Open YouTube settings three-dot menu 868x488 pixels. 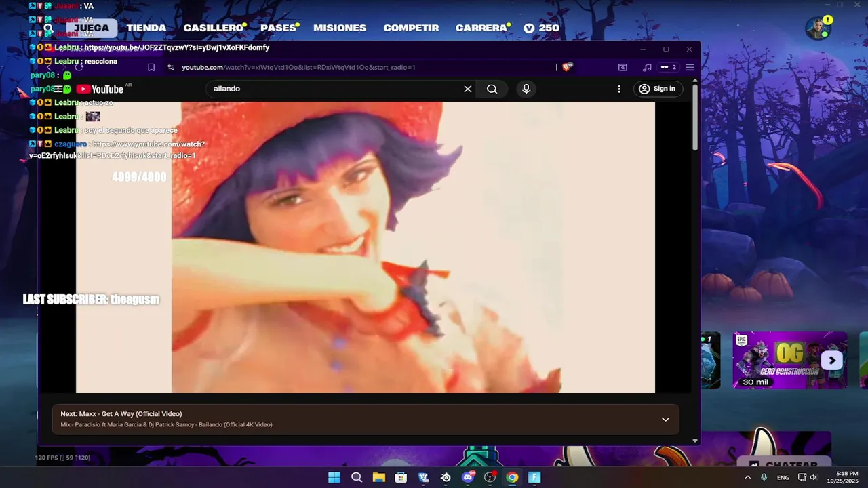[x=618, y=89]
